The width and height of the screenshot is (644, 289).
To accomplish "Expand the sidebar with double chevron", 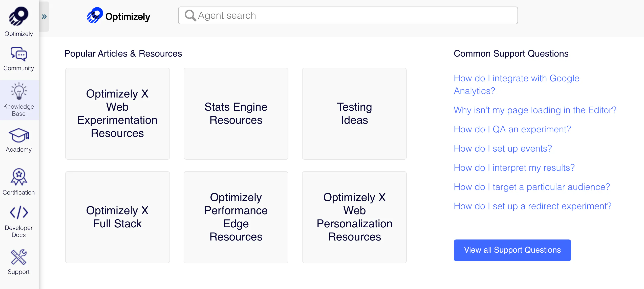I will click(x=44, y=17).
